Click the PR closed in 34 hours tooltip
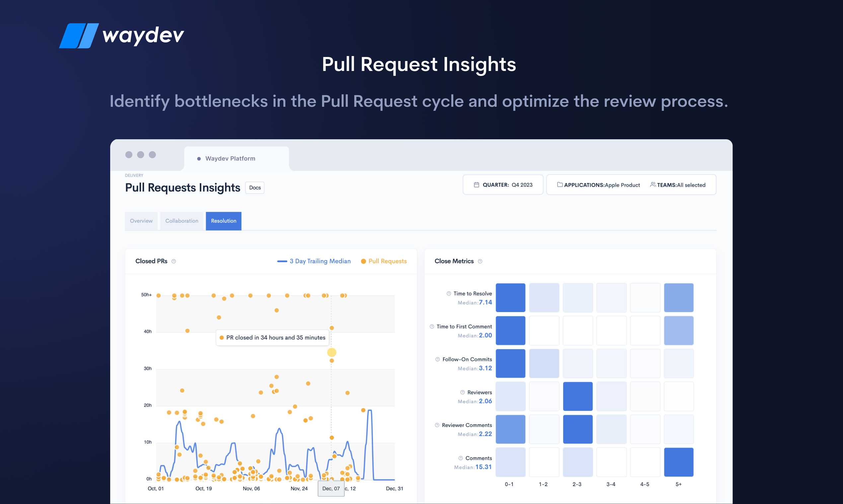 click(272, 338)
